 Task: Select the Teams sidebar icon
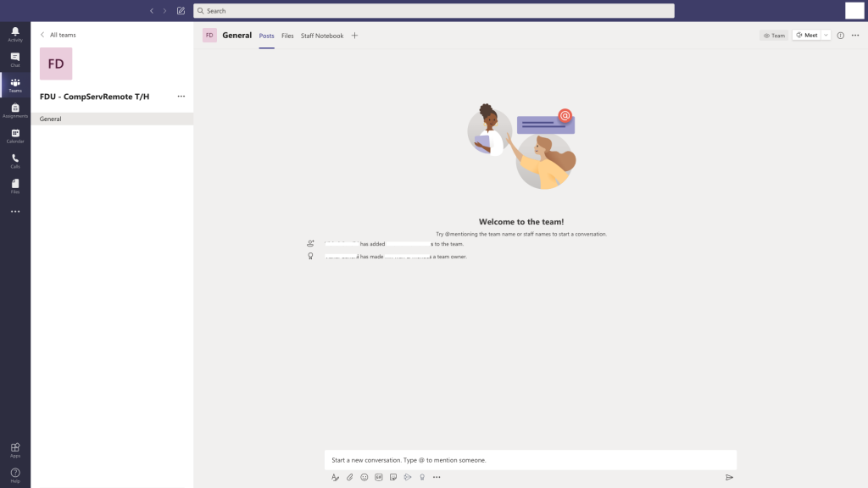coord(15,86)
